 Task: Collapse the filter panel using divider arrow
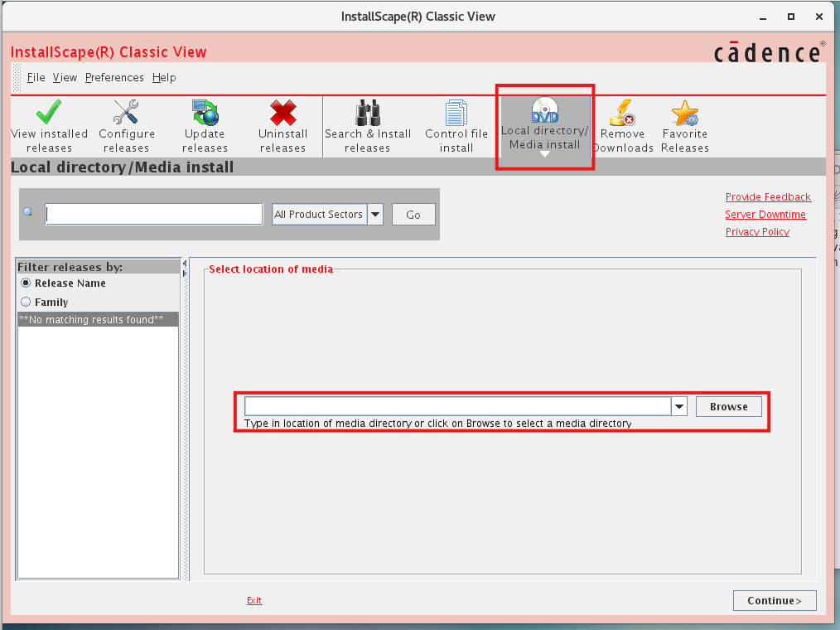click(x=185, y=264)
